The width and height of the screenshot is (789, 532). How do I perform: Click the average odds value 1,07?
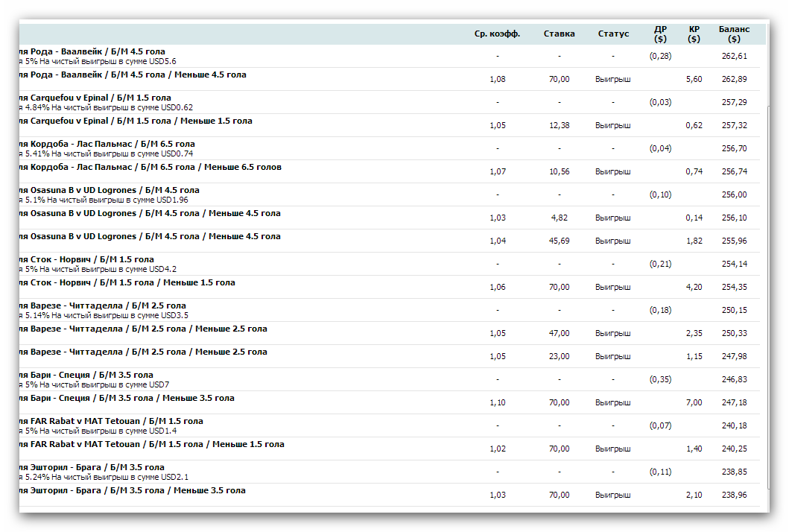497,171
